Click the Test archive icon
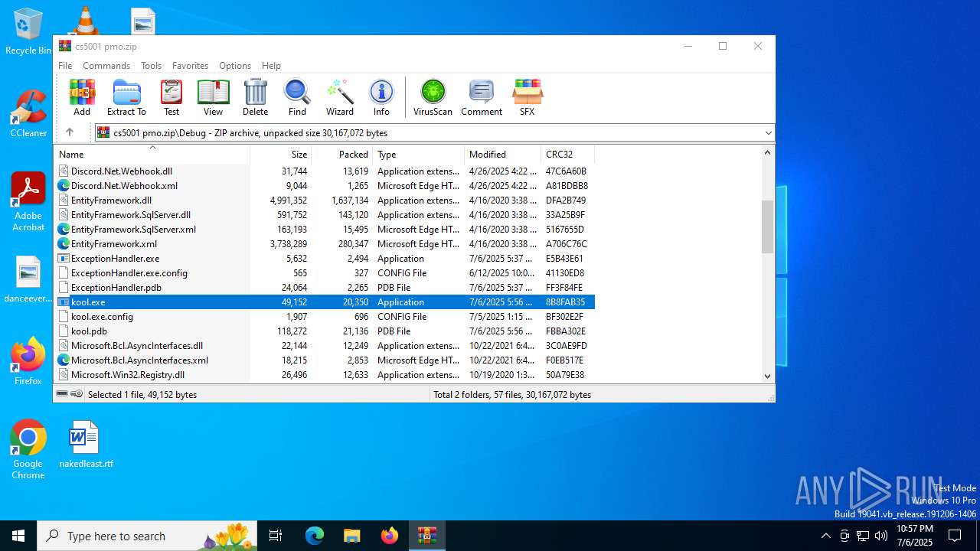The width and height of the screenshot is (980, 551). (171, 97)
